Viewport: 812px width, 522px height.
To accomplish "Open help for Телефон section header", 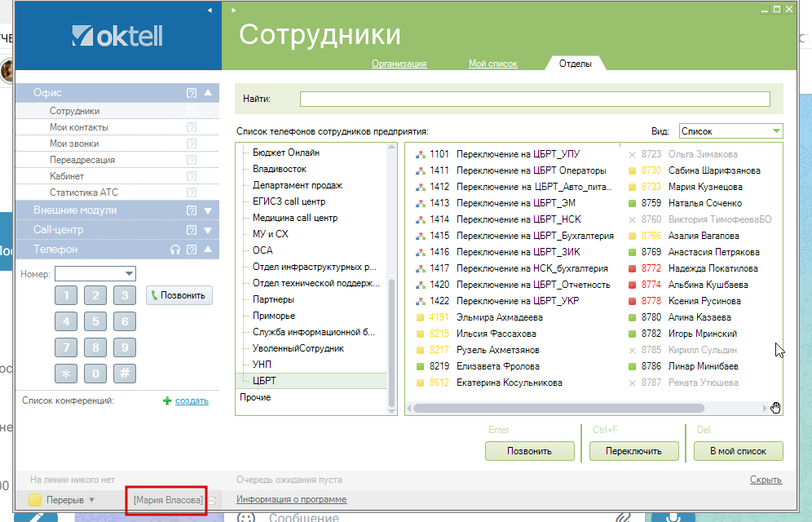I will [192, 250].
